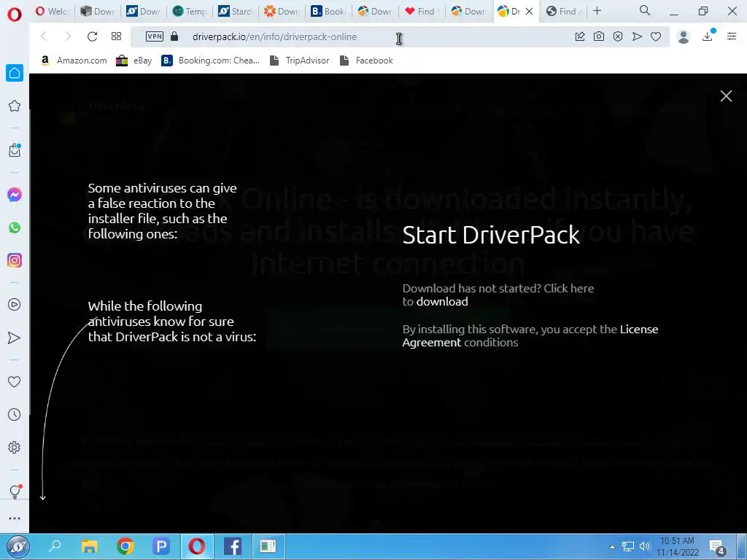The height and width of the screenshot is (560, 747).
Task: Open the sidebar Player icon
Action: pyautogui.click(x=15, y=305)
